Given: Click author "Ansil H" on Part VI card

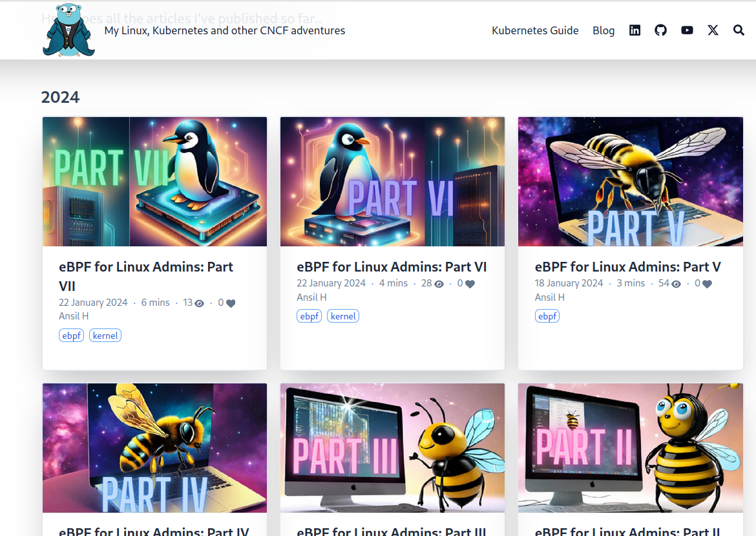Looking at the screenshot, I should [x=311, y=297].
